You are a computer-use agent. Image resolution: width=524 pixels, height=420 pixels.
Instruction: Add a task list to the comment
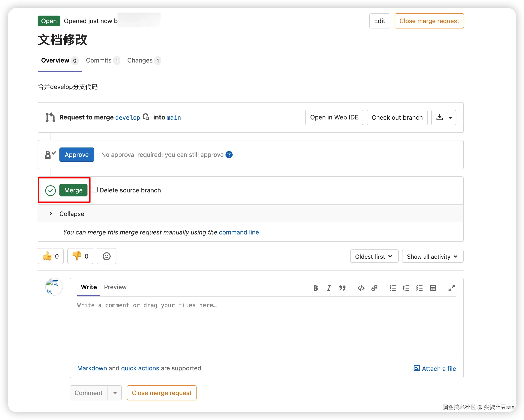419,288
